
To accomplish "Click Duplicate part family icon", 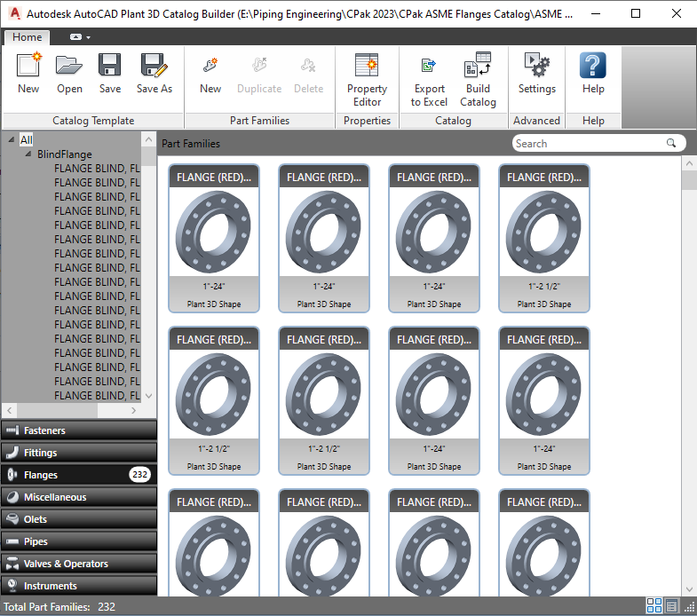I will click(259, 75).
